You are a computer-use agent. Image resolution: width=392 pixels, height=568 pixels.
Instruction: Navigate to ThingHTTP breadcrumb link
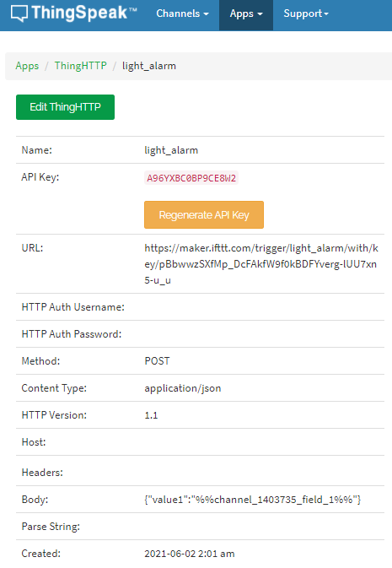pos(81,66)
